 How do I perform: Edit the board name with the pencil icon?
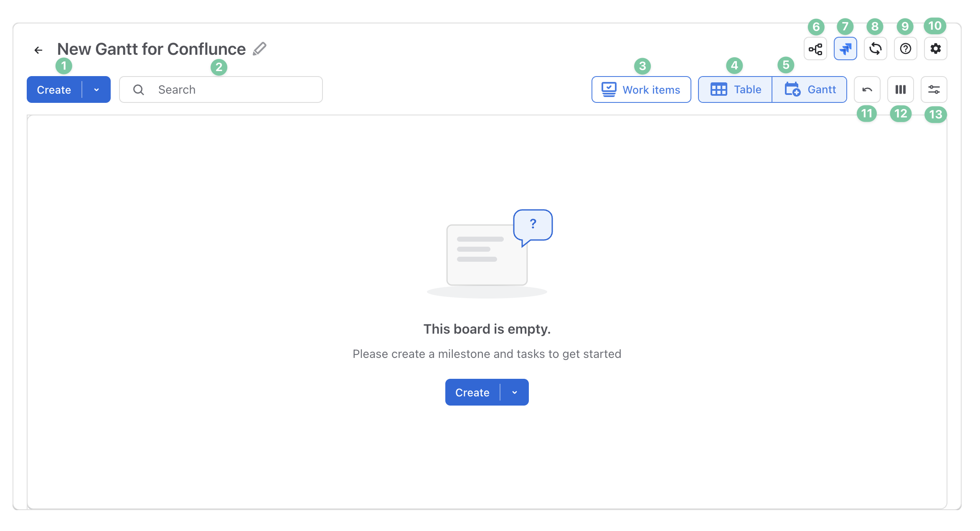click(259, 49)
